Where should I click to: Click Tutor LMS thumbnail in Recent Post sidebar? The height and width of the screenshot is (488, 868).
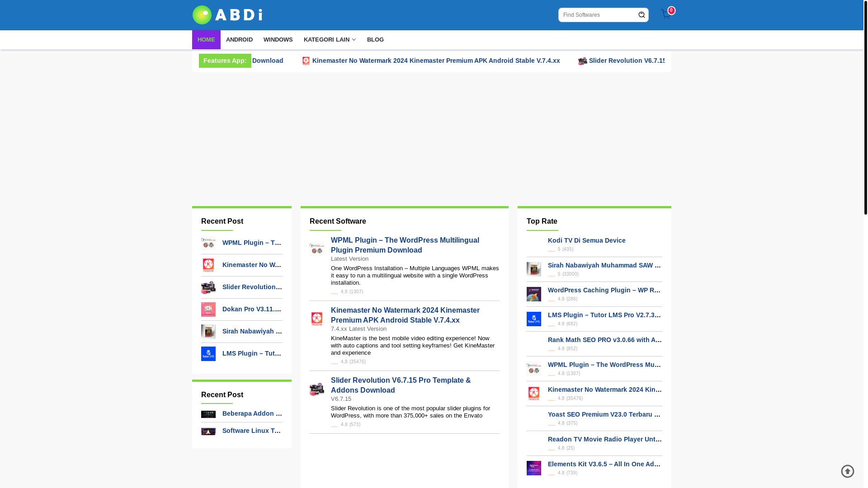click(208, 354)
